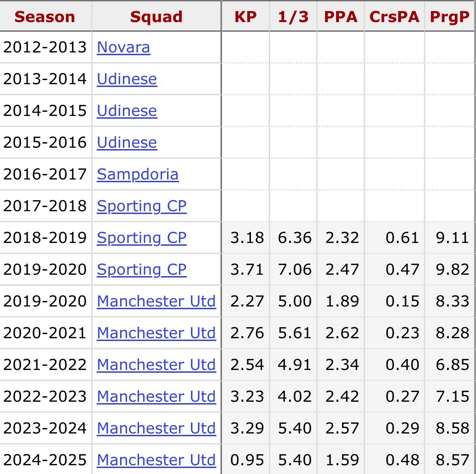The width and height of the screenshot is (476, 474).
Task: Open Sporting CP link for 2017-2018
Action: coord(141,206)
